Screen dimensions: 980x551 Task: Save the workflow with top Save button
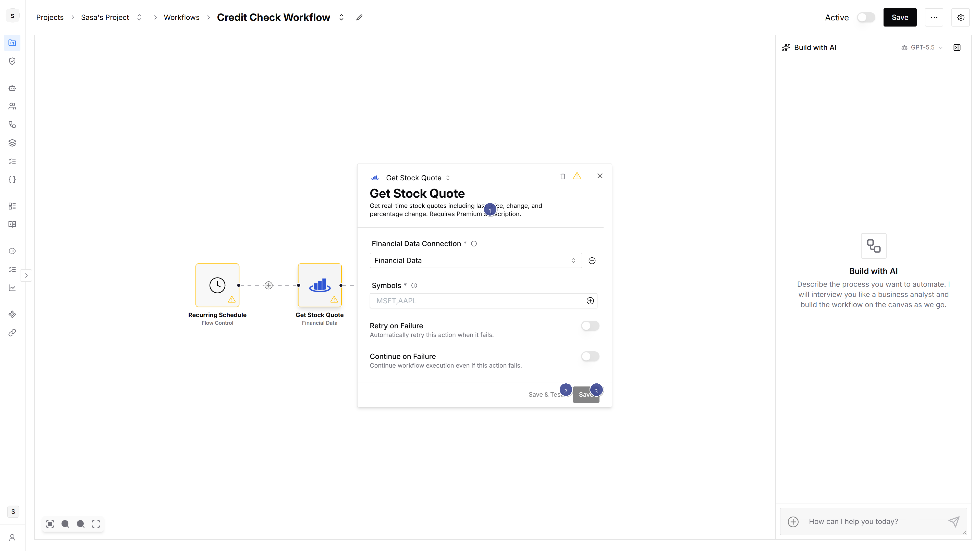click(900, 18)
